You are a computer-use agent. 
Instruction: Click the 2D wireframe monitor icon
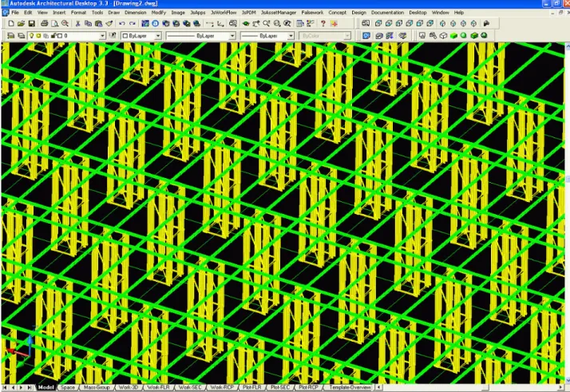point(422,36)
